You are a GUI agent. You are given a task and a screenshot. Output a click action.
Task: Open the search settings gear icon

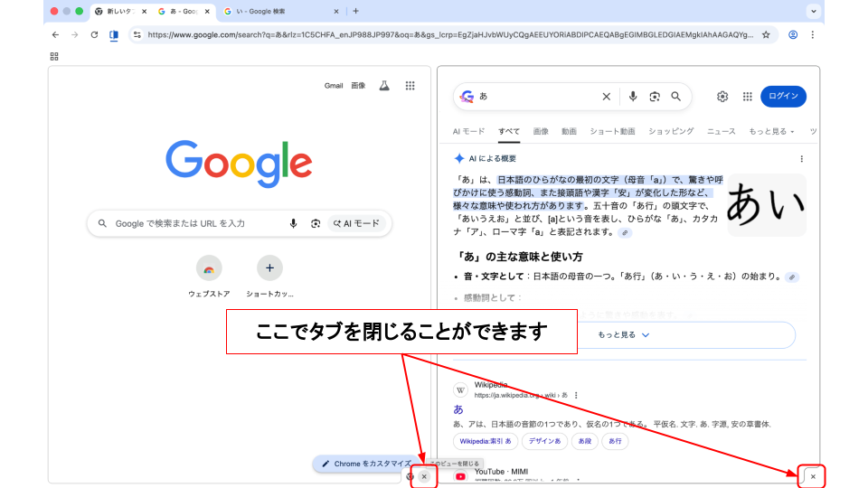722,97
